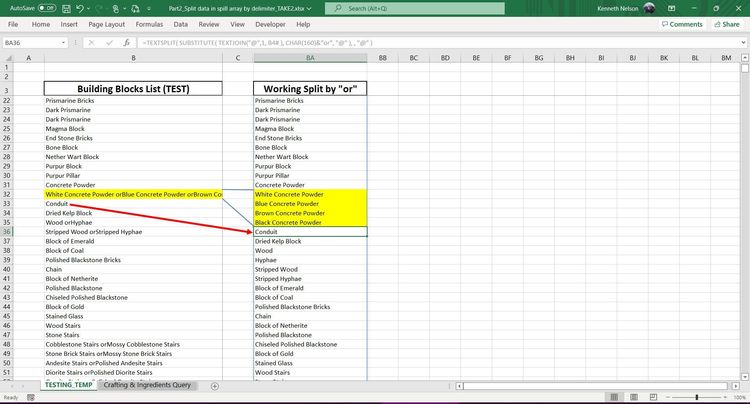Screen dimensions: 750x404
Task: Click "Building Blocks List (TEST)" header cell
Action: pos(133,88)
